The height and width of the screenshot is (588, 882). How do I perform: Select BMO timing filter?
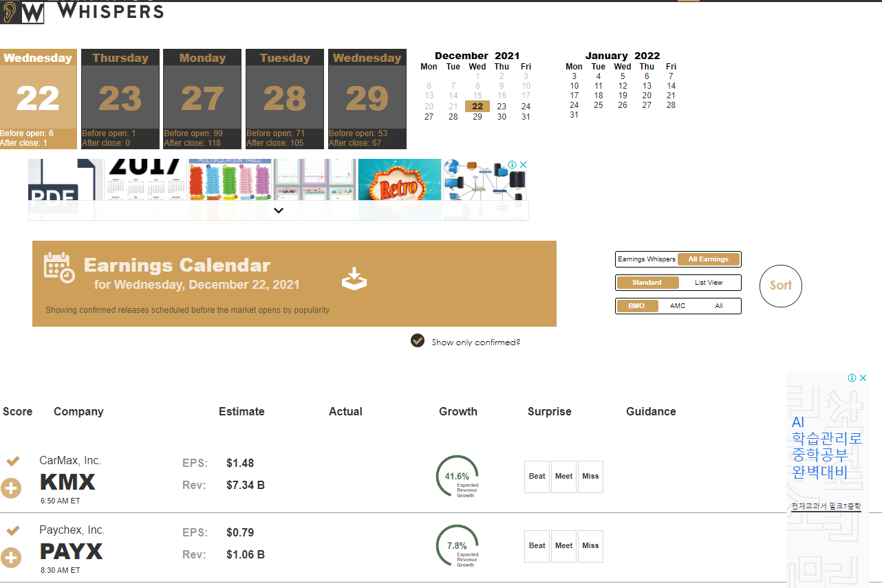(x=636, y=306)
